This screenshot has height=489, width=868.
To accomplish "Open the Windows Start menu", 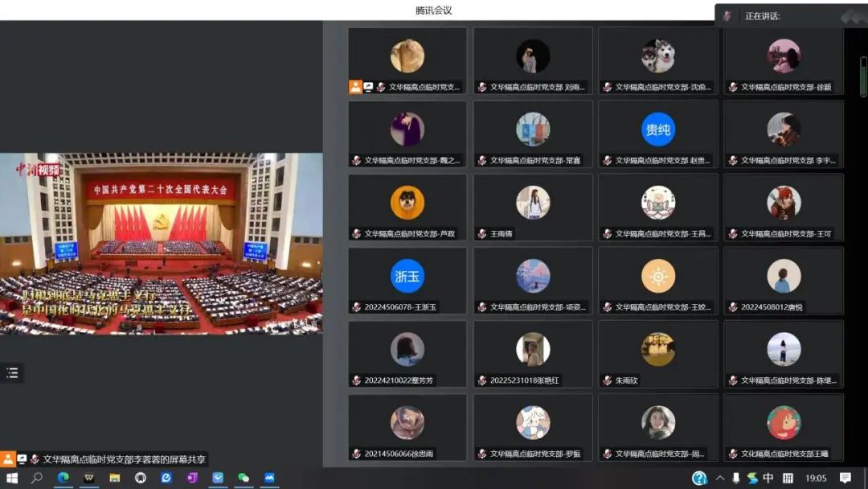I will pyautogui.click(x=12, y=478).
